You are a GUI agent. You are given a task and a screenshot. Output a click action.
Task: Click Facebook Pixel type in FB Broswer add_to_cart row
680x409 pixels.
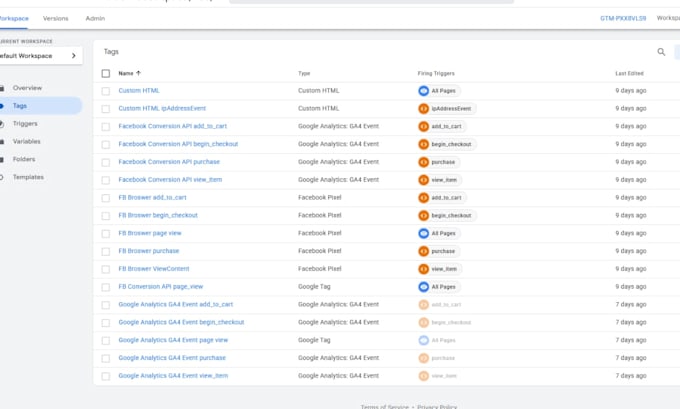[320, 197]
